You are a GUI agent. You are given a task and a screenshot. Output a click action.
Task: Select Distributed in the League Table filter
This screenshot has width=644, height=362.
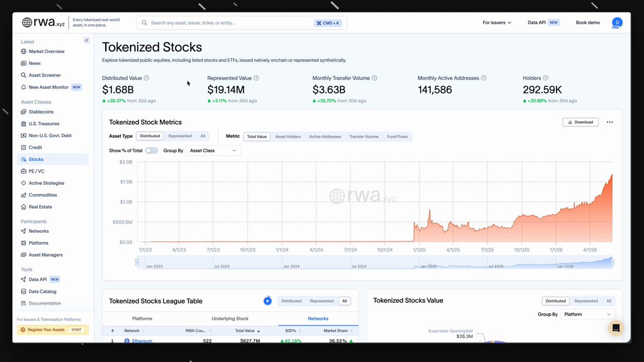291,301
